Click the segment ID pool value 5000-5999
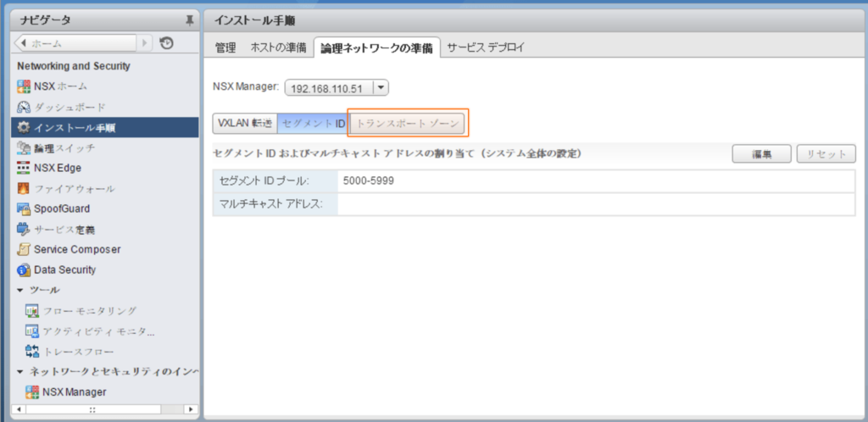Screen dimensions: 868x422 pyautogui.click(x=369, y=180)
